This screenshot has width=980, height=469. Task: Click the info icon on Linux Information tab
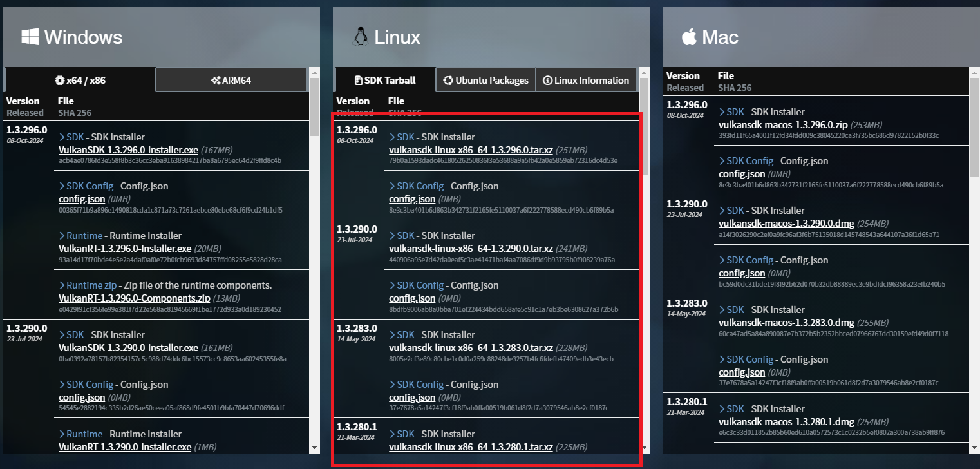click(547, 80)
